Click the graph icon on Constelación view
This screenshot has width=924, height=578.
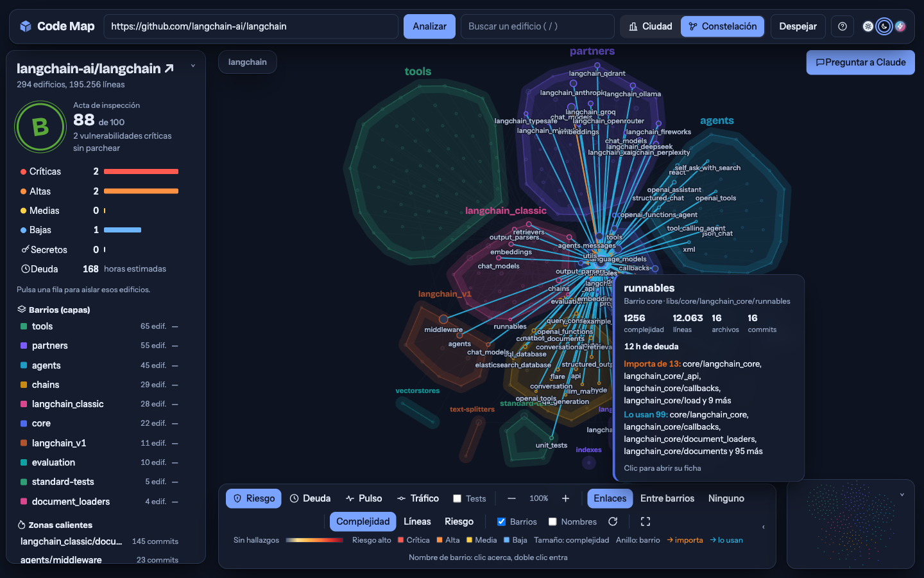693,26
